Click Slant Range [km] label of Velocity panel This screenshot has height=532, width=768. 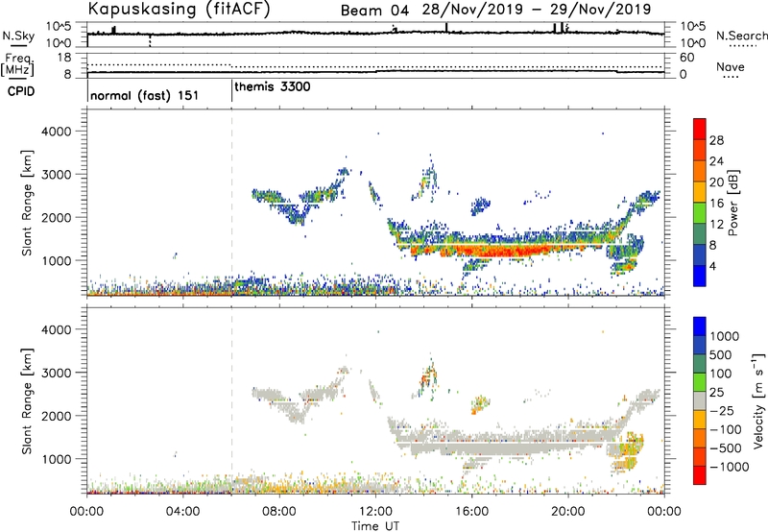click(27, 401)
